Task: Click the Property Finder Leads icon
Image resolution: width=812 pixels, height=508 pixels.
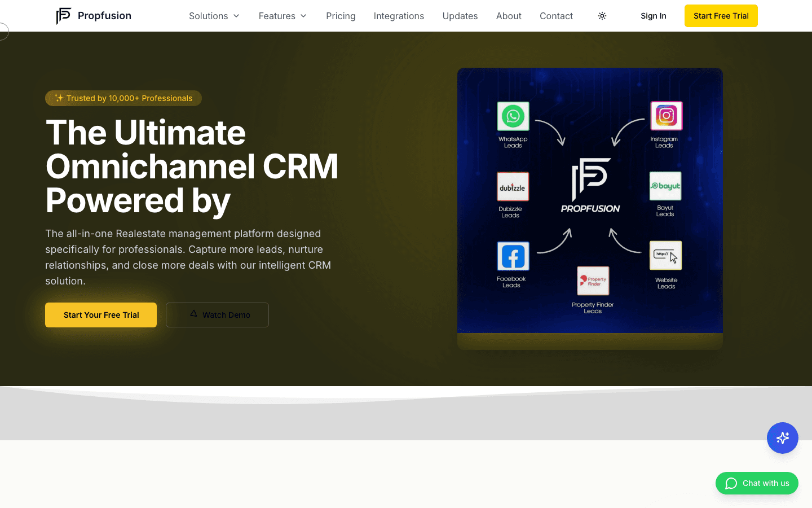Action: click(593, 281)
